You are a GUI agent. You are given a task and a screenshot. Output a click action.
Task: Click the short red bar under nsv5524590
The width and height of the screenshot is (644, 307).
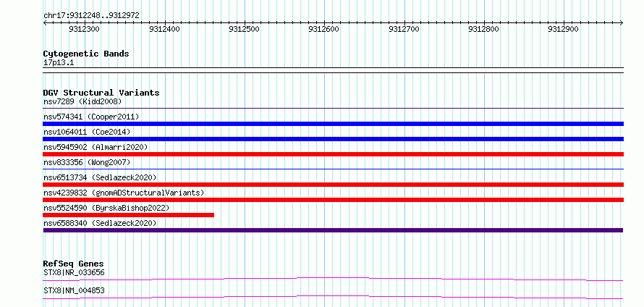[x=129, y=215]
